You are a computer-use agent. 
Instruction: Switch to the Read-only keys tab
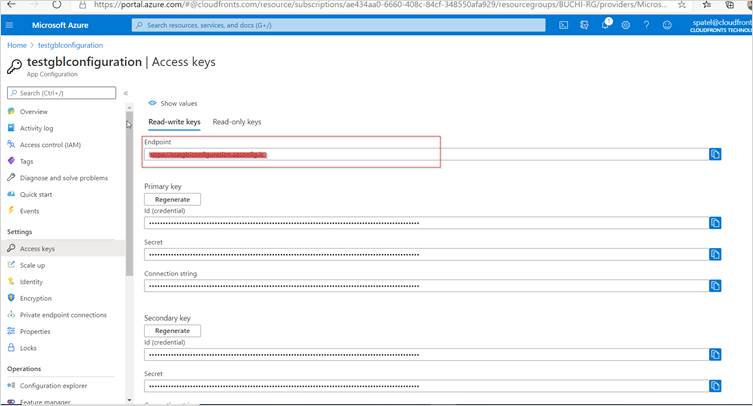tap(237, 122)
